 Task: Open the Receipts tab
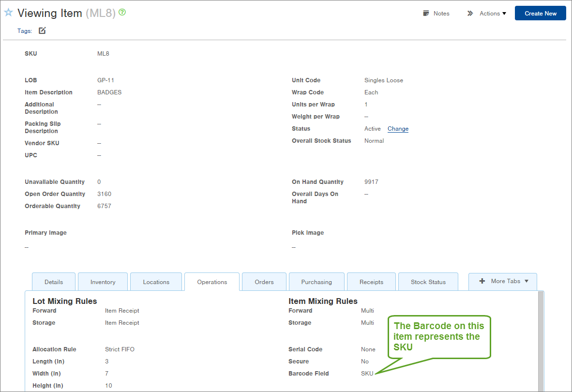tap(371, 282)
